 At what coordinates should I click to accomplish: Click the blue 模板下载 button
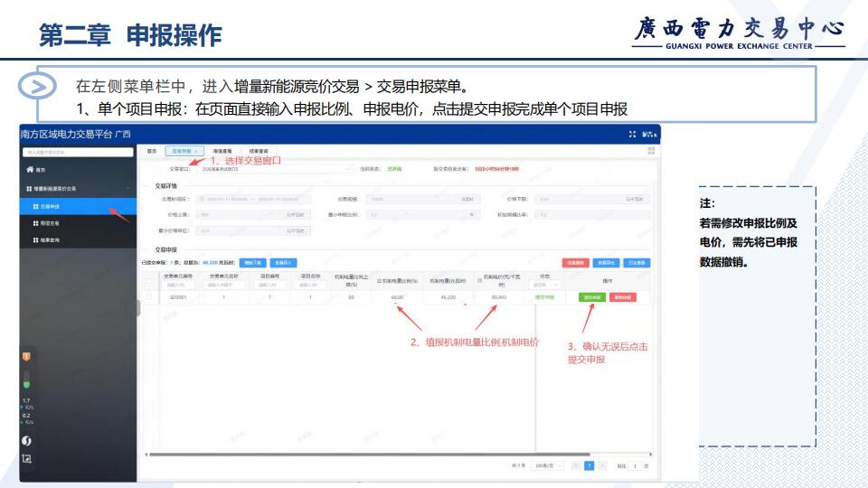pos(253,263)
